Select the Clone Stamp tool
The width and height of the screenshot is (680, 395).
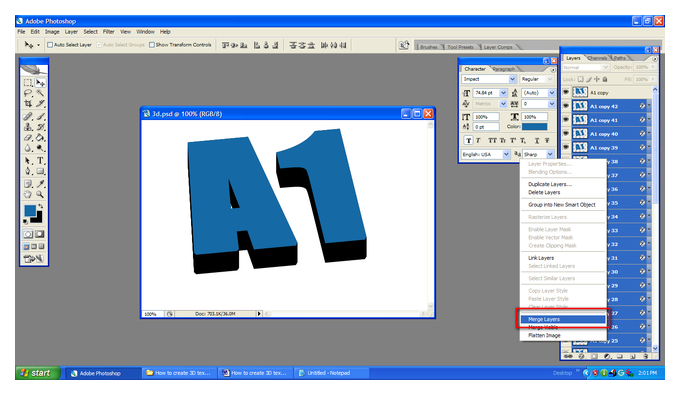pyautogui.click(x=28, y=127)
